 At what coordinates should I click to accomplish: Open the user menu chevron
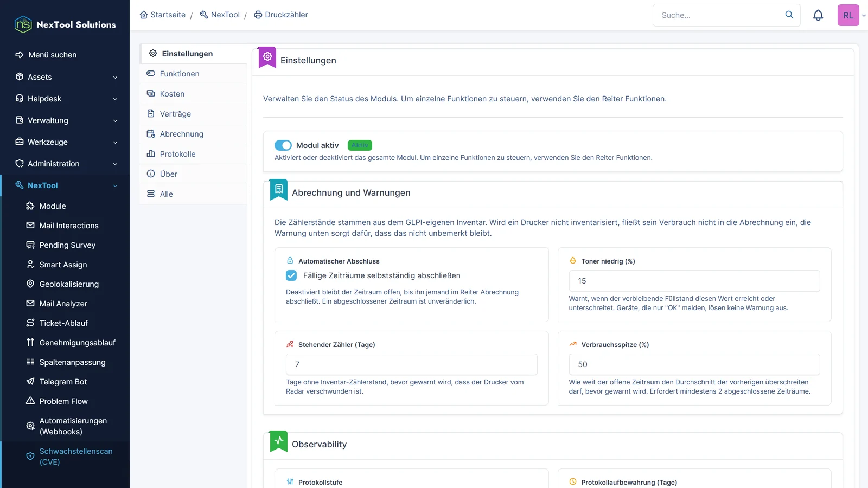pos(864,16)
